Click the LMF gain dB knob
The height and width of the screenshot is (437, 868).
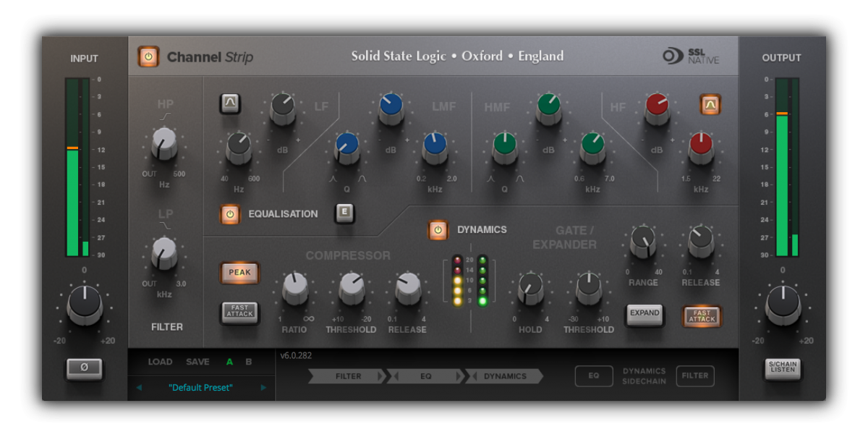pyautogui.click(x=391, y=109)
